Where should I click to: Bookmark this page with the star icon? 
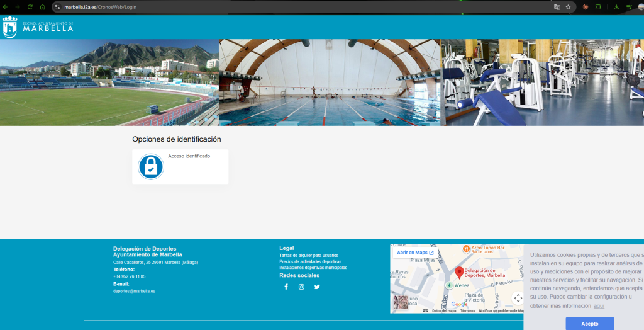(x=568, y=7)
